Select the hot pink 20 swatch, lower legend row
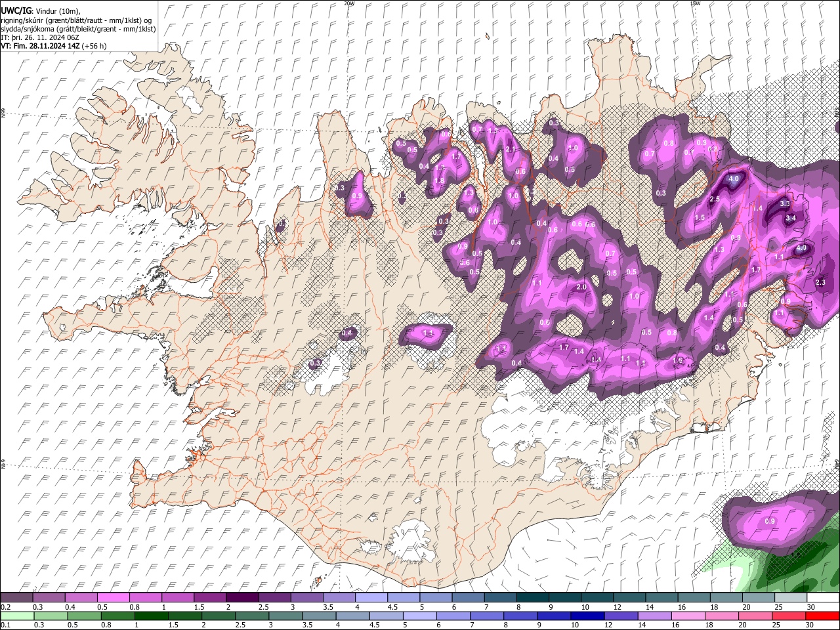840x630 pixels. [x=755, y=616]
